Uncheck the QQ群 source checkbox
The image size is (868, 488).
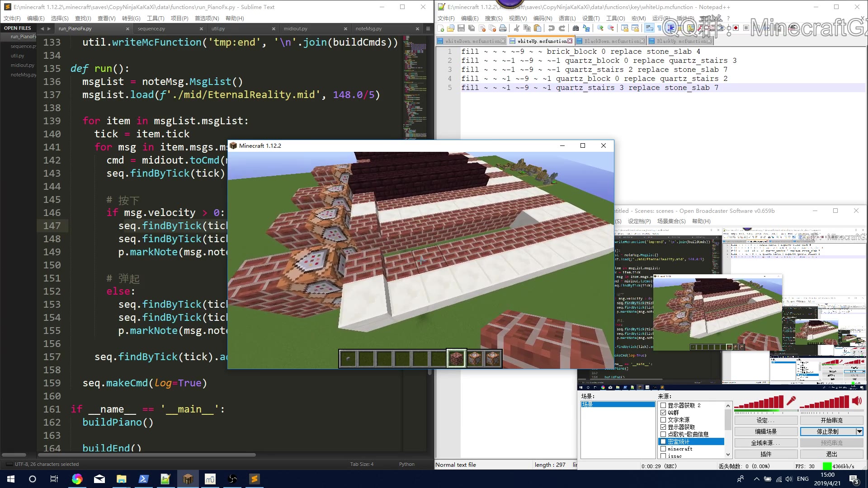(x=663, y=413)
